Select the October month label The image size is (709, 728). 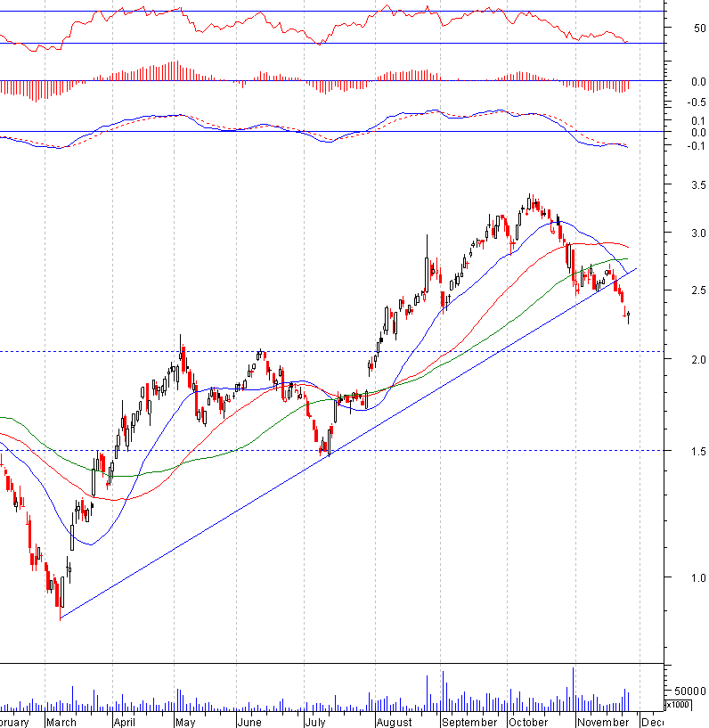pyautogui.click(x=528, y=722)
